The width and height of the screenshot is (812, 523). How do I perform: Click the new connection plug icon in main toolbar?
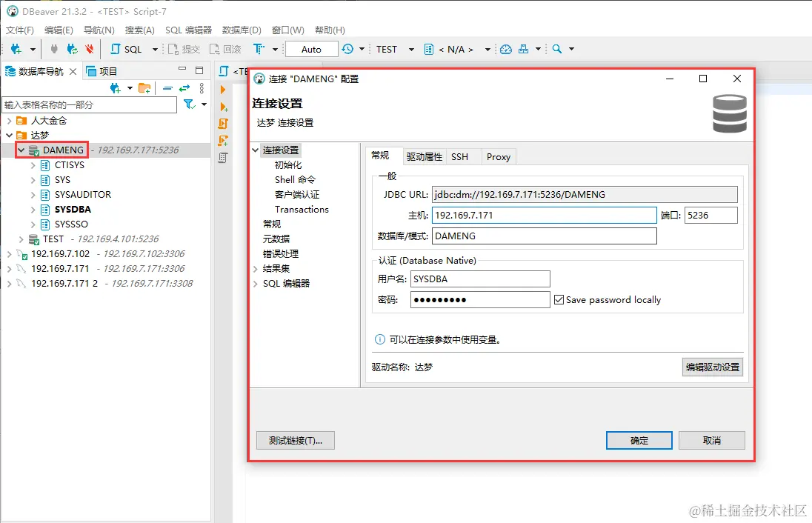16,49
